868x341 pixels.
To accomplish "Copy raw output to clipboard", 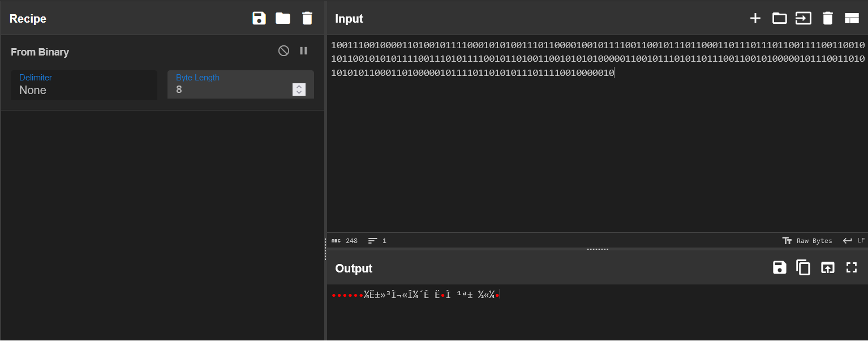I will [x=803, y=268].
